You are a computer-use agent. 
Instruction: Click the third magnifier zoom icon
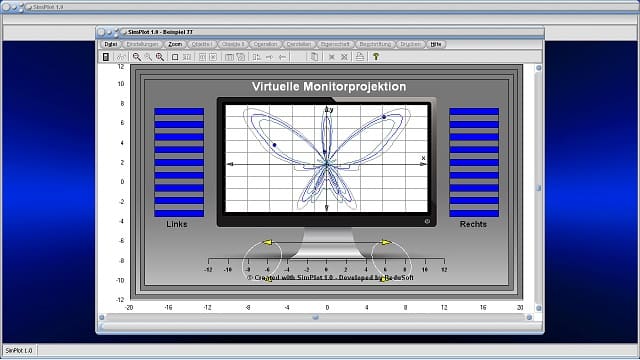click(160, 57)
